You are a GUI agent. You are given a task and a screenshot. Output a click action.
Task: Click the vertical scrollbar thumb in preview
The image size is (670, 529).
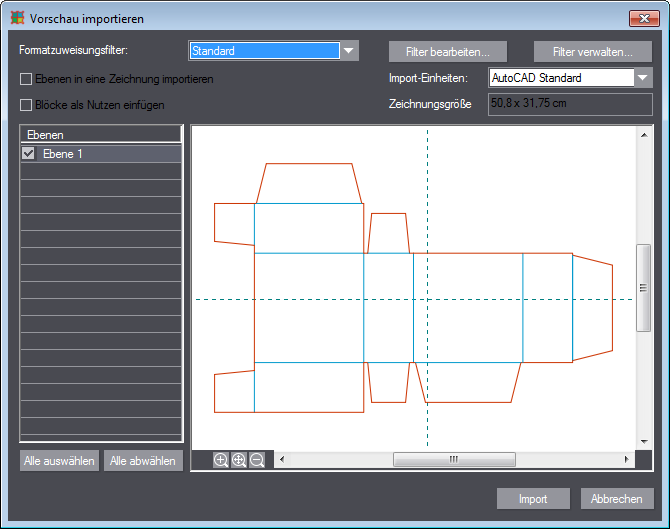[x=644, y=288]
